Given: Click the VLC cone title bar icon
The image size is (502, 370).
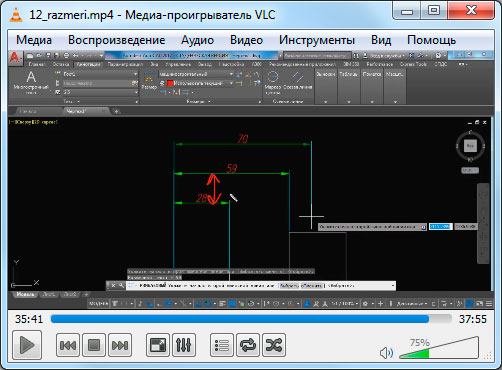Looking at the screenshot, I should click(x=16, y=15).
